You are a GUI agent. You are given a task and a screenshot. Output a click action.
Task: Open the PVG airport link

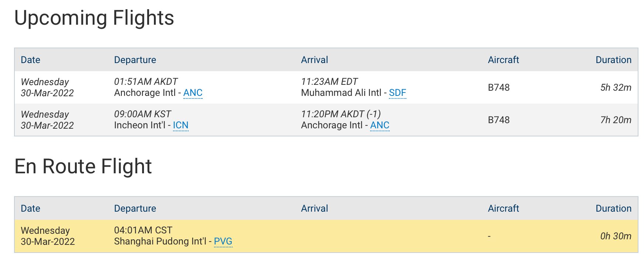[223, 242]
